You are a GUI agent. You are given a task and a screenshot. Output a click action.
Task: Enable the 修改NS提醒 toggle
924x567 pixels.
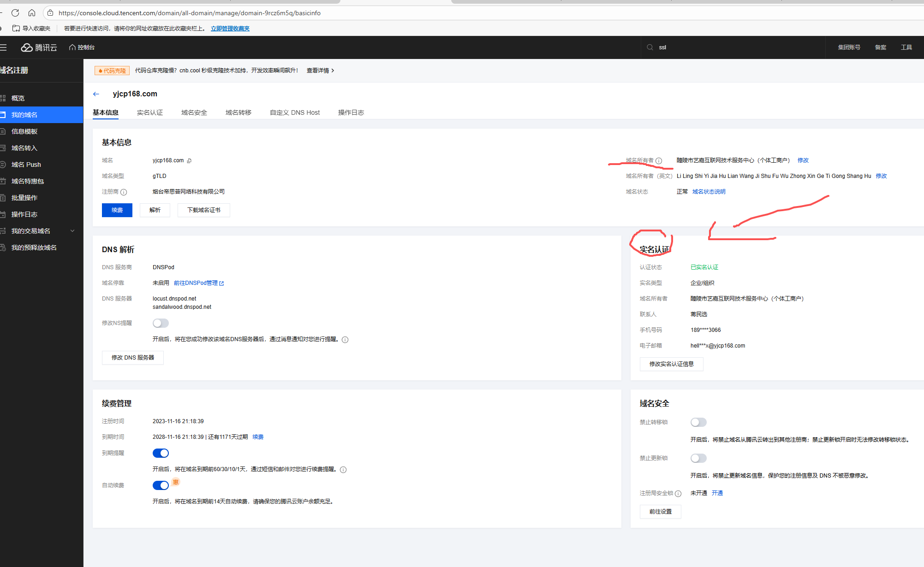(161, 323)
